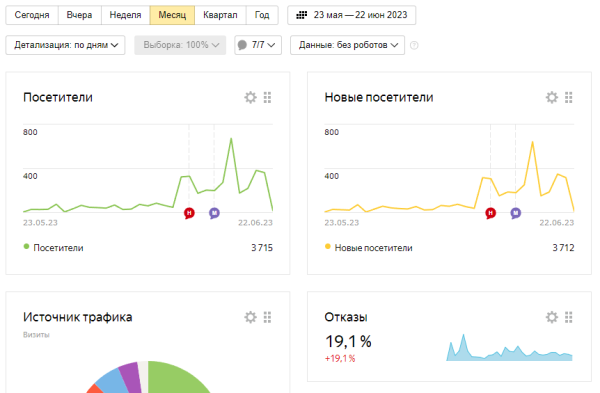Toggle the yellow Новые посетители legend item
600x393 pixels.
(368, 248)
